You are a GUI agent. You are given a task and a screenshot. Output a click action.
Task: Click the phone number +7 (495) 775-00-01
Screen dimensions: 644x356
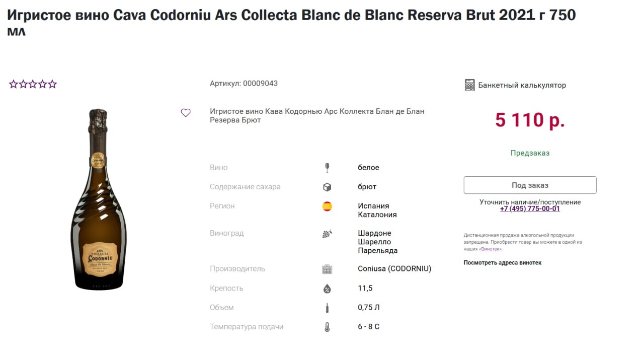tap(530, 209)
